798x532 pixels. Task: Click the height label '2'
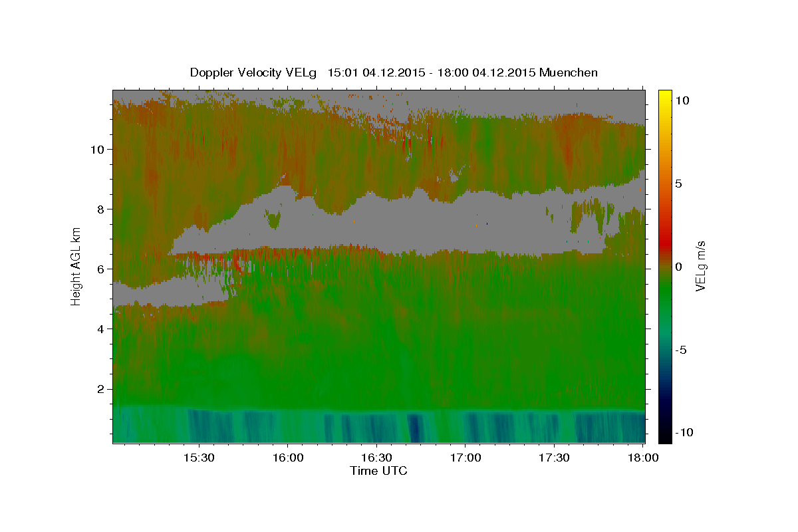point(100,389)
